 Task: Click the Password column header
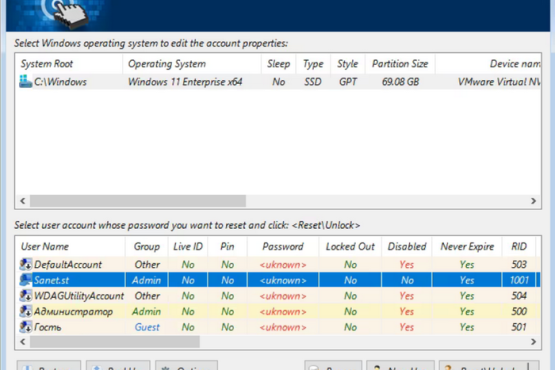(x=283, y=246)
